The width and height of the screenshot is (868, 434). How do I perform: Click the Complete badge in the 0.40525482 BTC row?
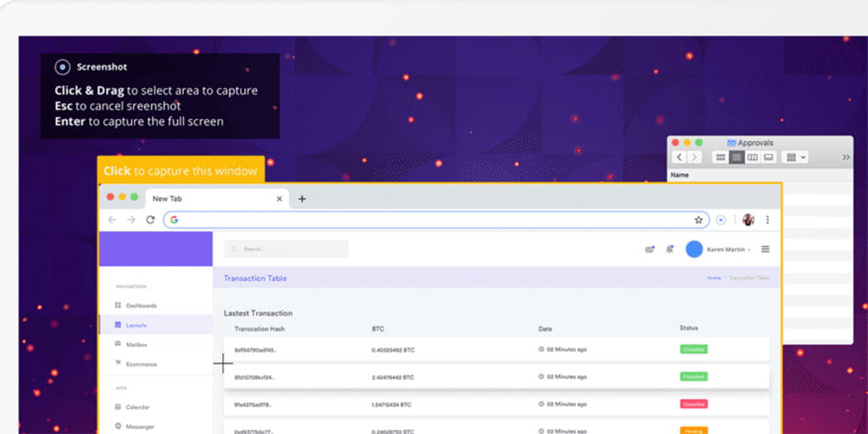[x=694, y=349]
